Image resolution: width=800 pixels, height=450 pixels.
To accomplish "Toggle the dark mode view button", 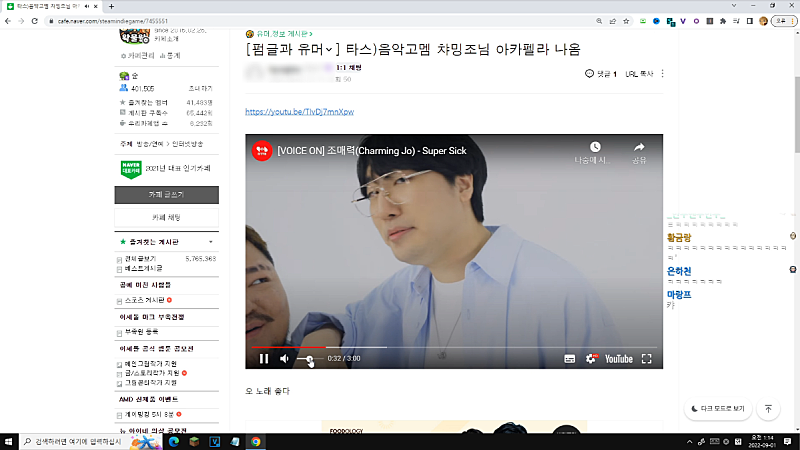I will pyautogui.click(x=717, y=409).
